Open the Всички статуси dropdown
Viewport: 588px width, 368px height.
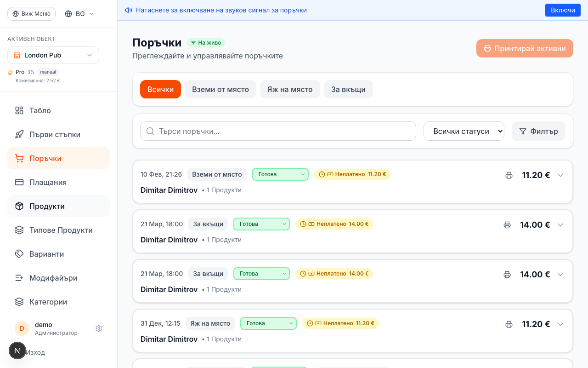click(x=464, y=131)
